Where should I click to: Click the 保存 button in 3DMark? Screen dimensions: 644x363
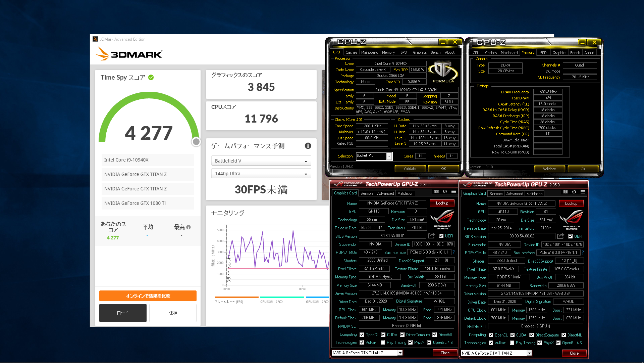(173, 313)
